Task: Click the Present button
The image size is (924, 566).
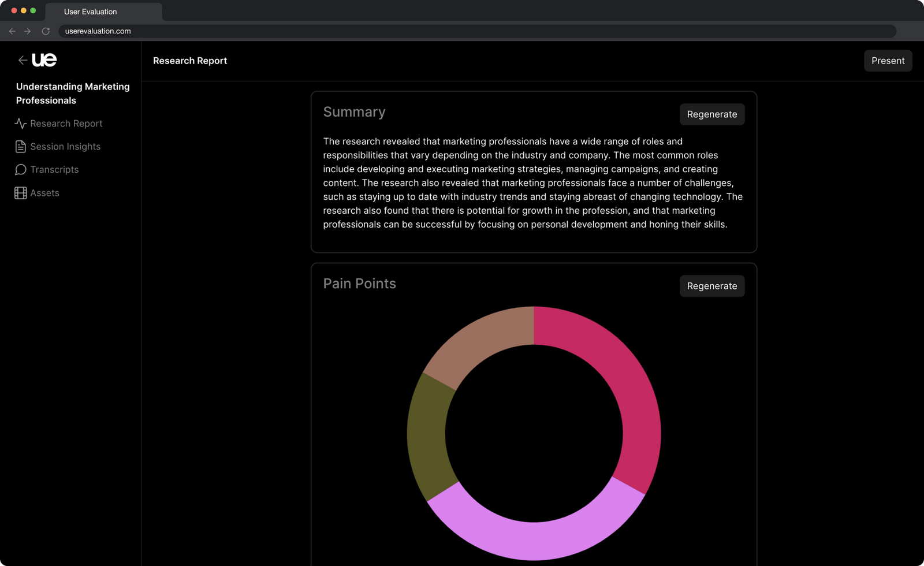Action: pos(888,60)
